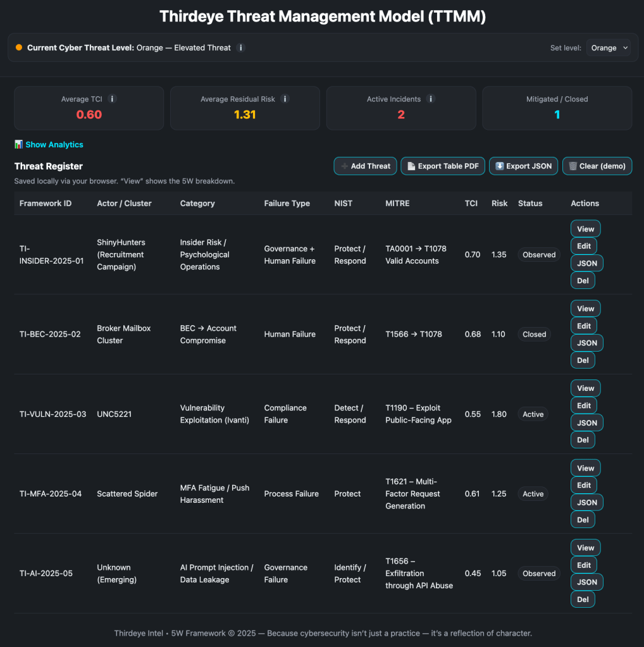Viewport: 644px width, 647px height.
Task: Delete the TI-BEC-2025-02 threat row
Action: point(583,360)
